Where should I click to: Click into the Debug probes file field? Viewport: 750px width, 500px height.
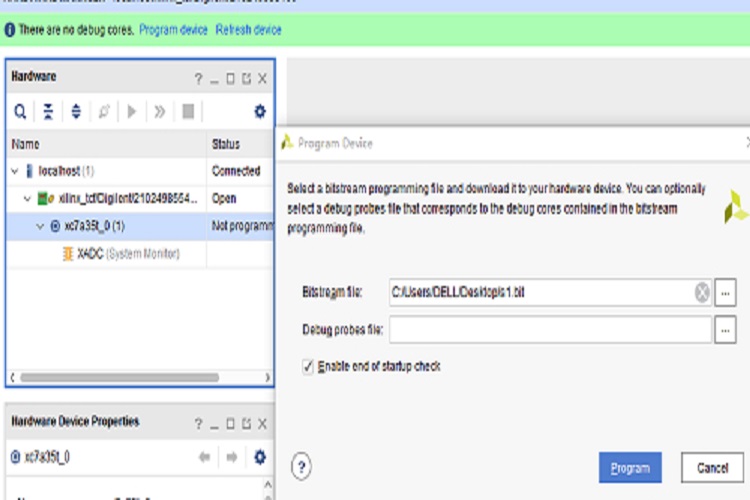pos(550,329)
